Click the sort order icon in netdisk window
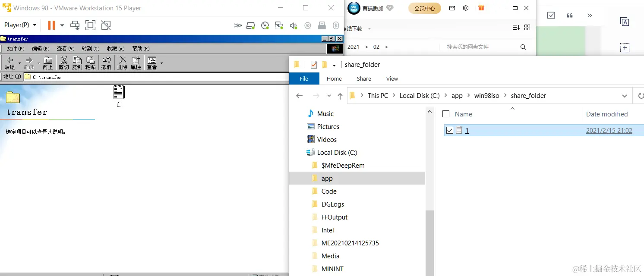644x276 pixels. [x=516, y=28]
